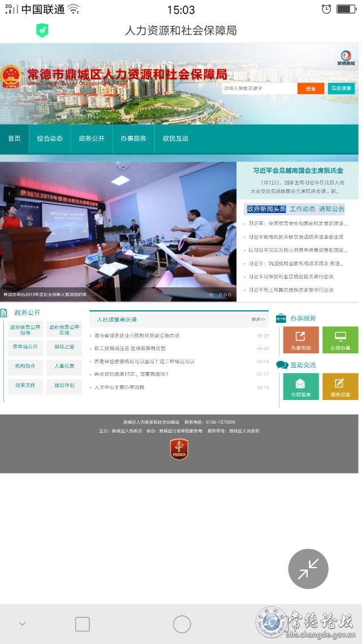Focus the 请输入搜索关键字 search field
Screen dimensions: 362x644
click(260, 89)
